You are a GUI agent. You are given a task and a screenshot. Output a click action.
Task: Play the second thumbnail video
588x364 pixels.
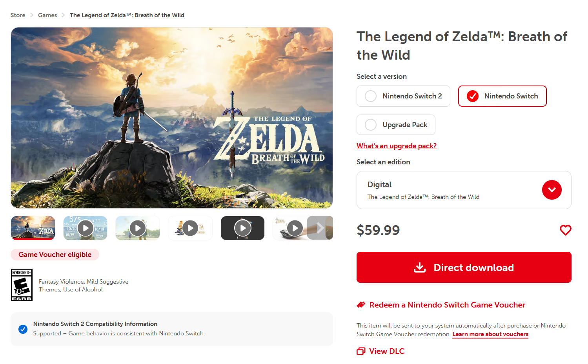click(86, 228)
